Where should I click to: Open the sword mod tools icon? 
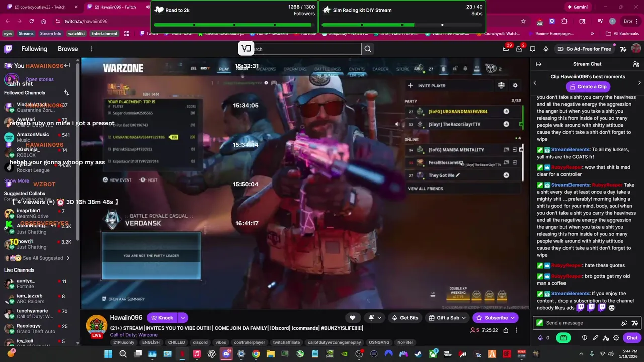[596, 338]
